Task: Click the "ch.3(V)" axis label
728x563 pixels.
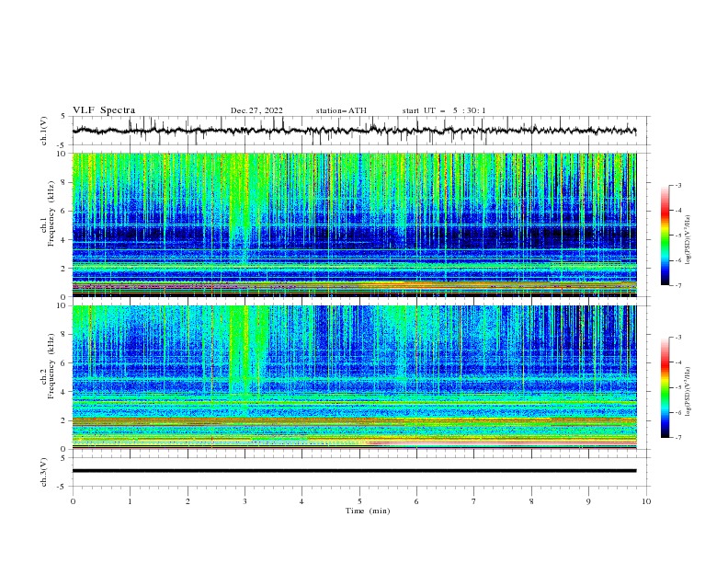Action: pyautogui.click(x=44, y=472)
